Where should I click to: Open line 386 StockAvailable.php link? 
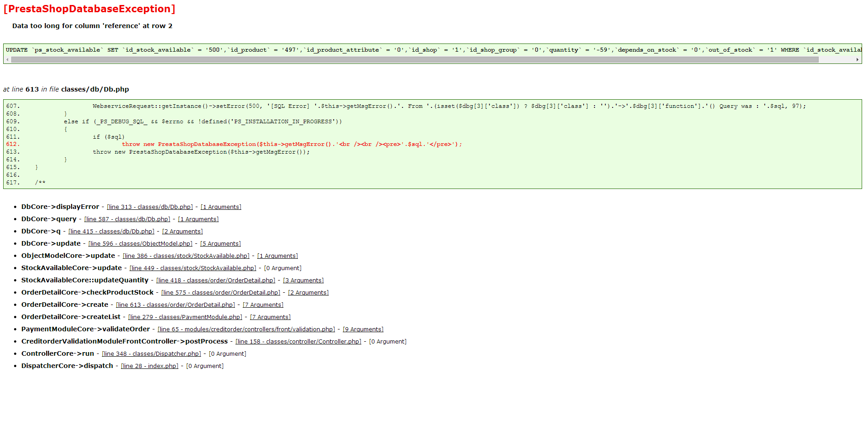186,256
